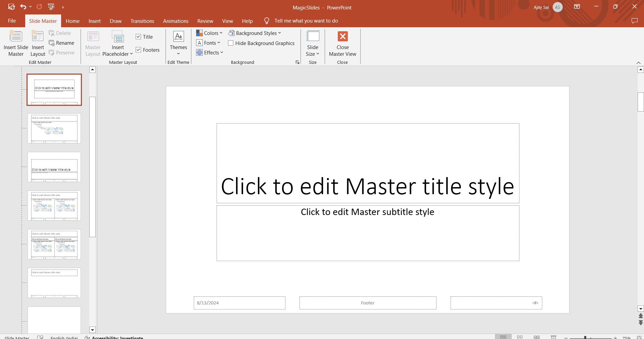Rename the selected layout
The height and width of the screenshot is (339, 644).
pos(61,43)
